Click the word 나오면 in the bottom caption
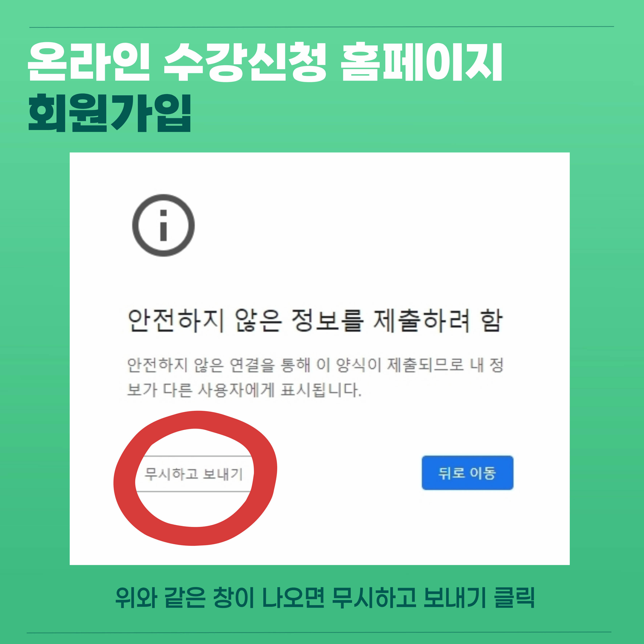 293,598
